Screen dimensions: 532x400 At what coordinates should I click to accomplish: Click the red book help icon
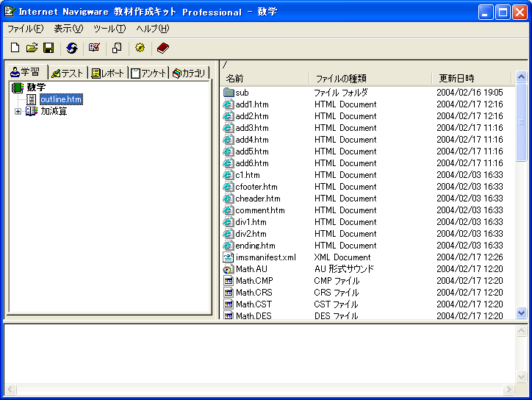pyautogui.click(x=162, y=48)
